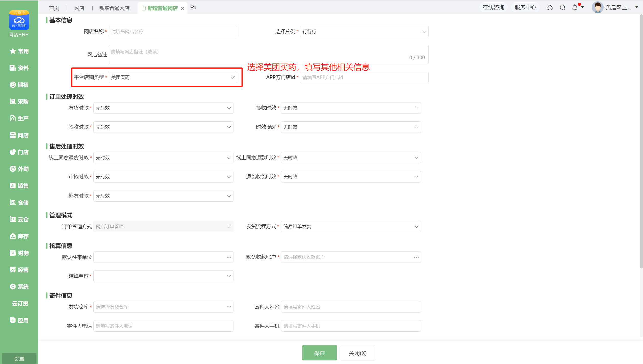643x364 pixels.
Task: Open 发货仓库 picker ellipsis
Action: tap(229, 307)
